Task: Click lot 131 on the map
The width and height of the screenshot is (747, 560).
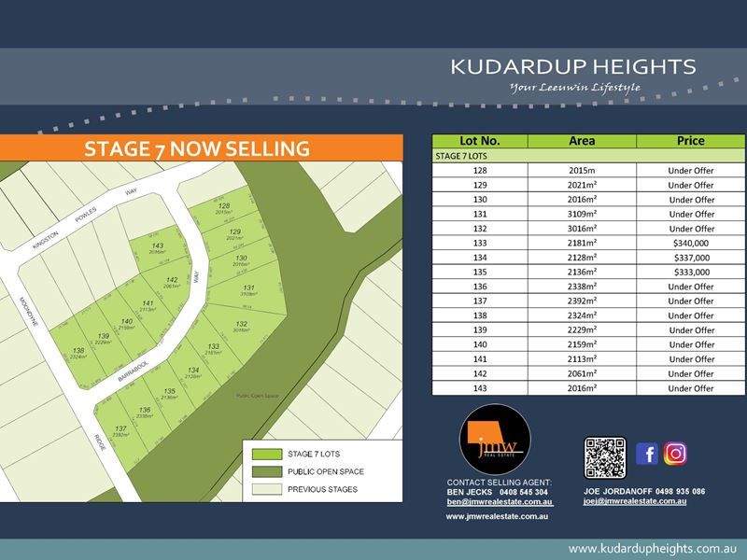Action: coord(247,290)
